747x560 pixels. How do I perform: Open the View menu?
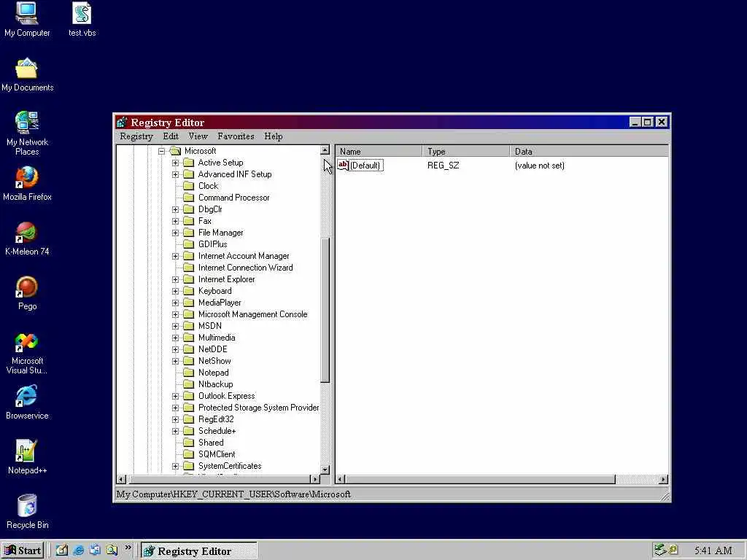(x=198, y=136)
